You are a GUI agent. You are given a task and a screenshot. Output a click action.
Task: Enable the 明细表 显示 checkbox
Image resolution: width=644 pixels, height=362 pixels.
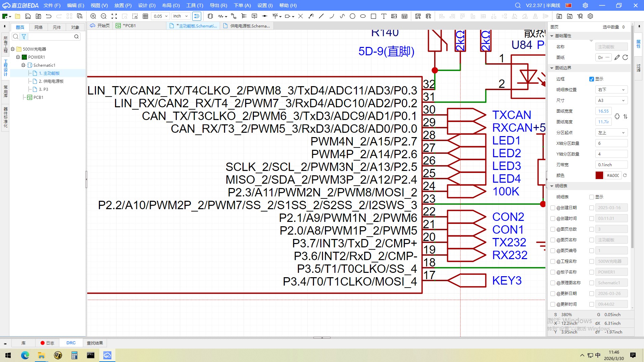[592, 197]
